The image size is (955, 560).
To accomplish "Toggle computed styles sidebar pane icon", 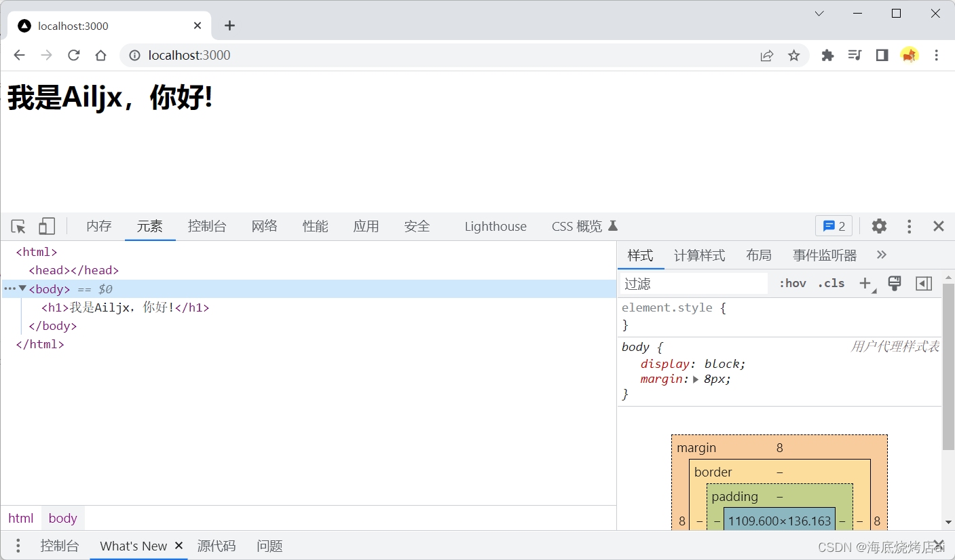I will [x=924, y=284].
